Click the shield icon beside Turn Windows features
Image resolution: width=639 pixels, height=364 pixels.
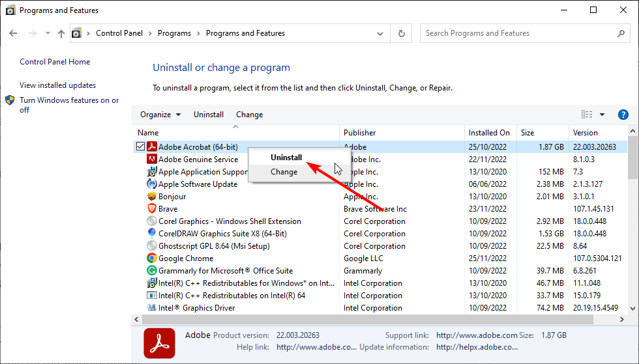click(x=10, y=100)
